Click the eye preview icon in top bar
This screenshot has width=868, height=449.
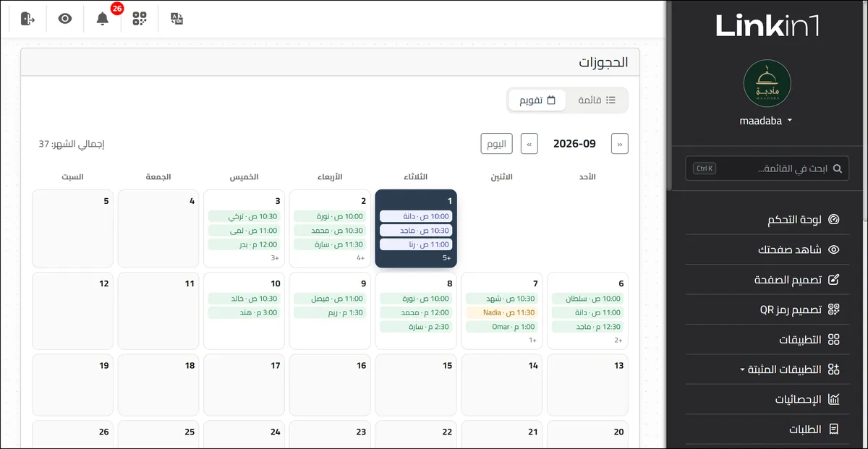pyautogui.click(x=65, y=19)
